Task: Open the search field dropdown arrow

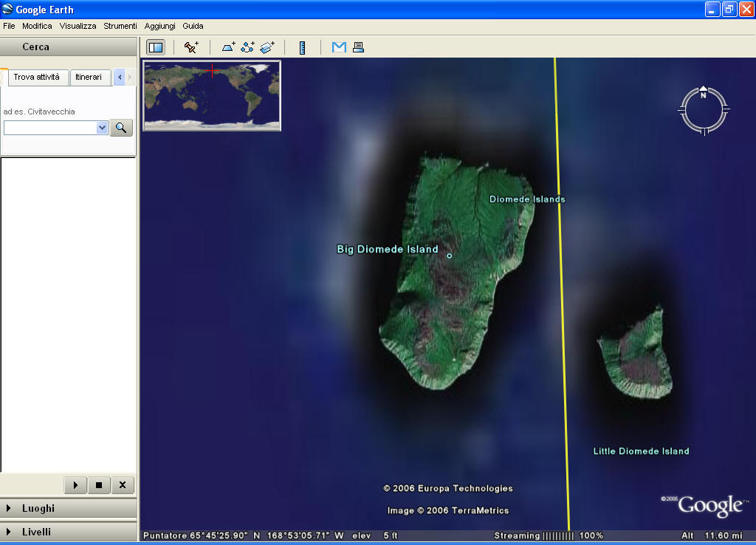Action: (102, 128)
